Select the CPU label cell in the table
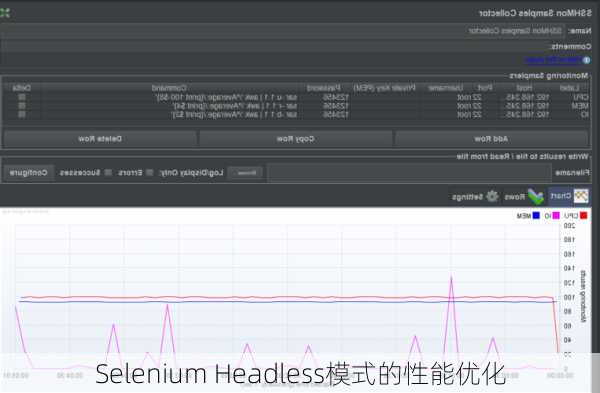The height and width of the screenshot is (393, 600). [x=580, y=97]
